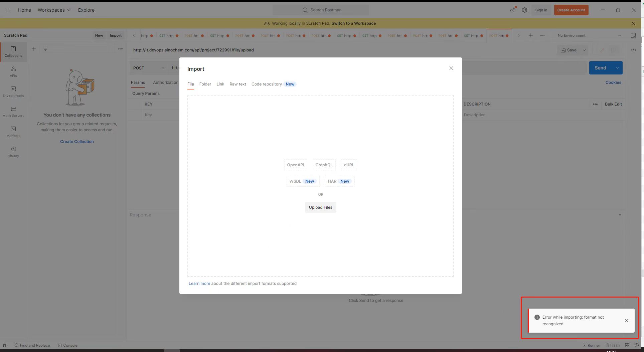The height and width of the screenshot is (352, 644).
Task: Open the Learn more link about import formats
Action: coord(199,283)
